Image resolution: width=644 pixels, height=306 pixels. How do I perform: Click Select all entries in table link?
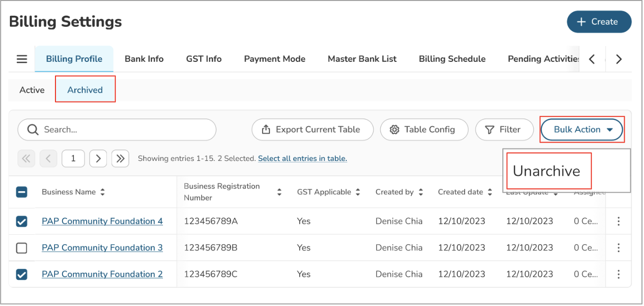(302, 158)
